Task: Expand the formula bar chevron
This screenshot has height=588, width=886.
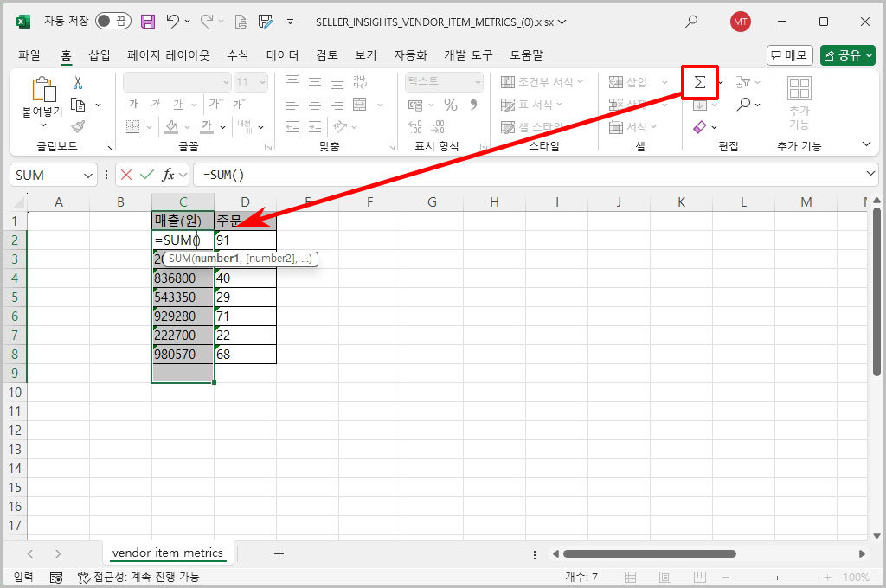Action: (x=870, y=174)
